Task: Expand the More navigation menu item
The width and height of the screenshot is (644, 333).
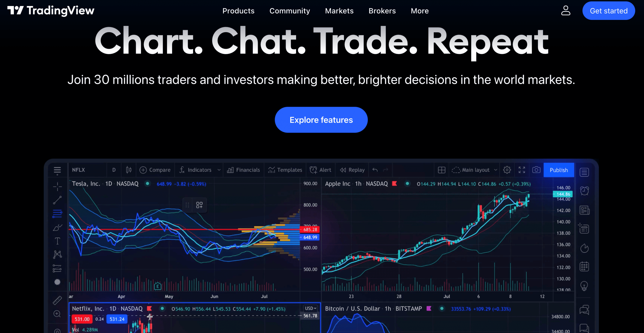Action: (420, 11)
